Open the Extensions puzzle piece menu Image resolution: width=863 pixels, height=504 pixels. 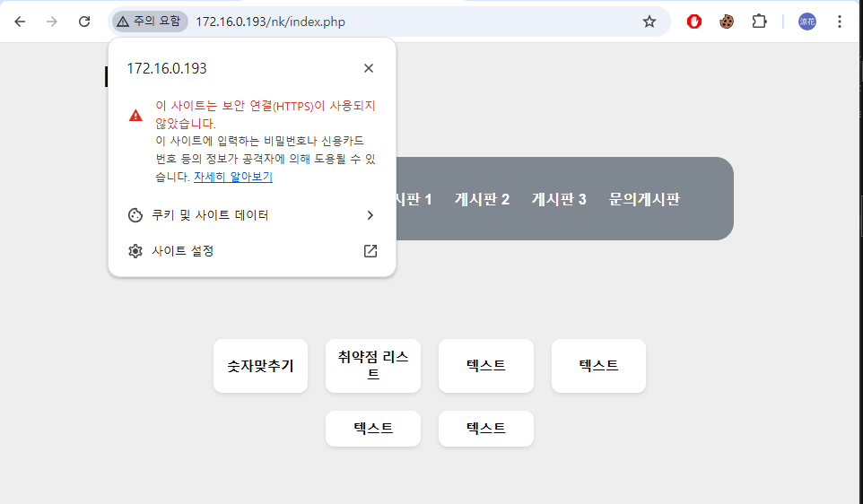coord(759,22)
